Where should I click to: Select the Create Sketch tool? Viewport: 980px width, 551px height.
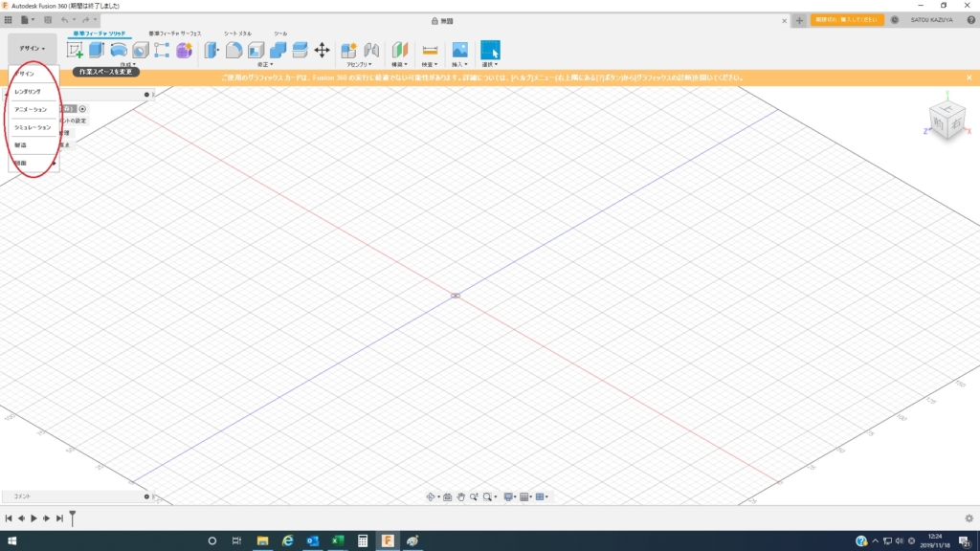click(75, 50)
